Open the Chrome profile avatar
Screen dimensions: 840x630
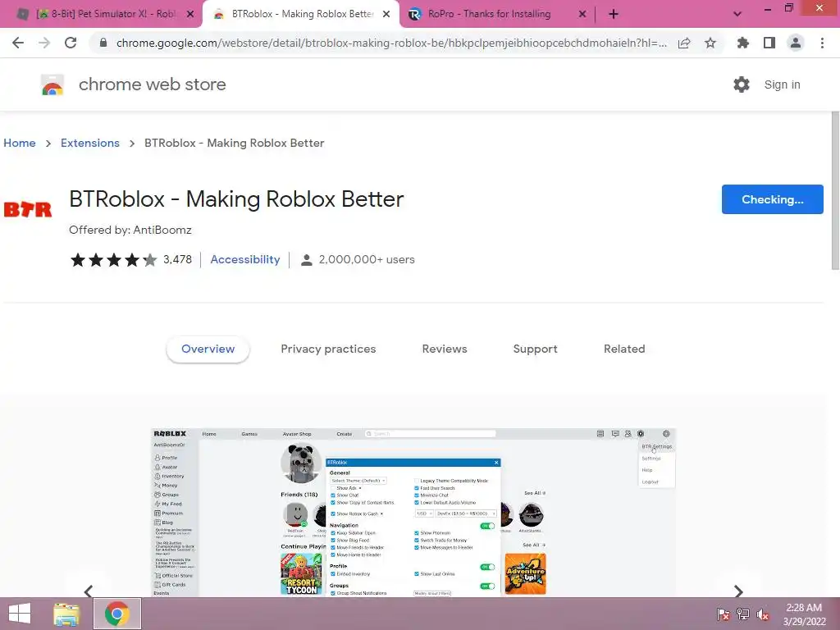coord(796,43)
